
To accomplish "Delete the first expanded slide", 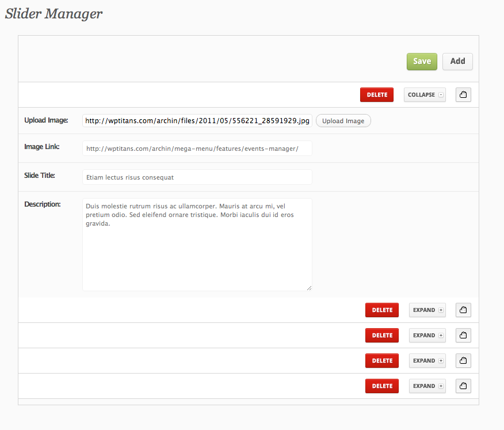I will tap(376, 95).
